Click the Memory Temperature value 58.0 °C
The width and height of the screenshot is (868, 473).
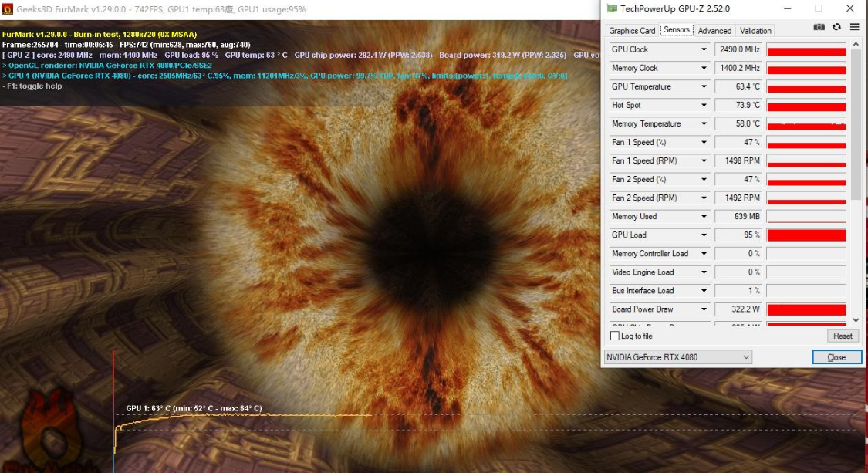(738, 123)
